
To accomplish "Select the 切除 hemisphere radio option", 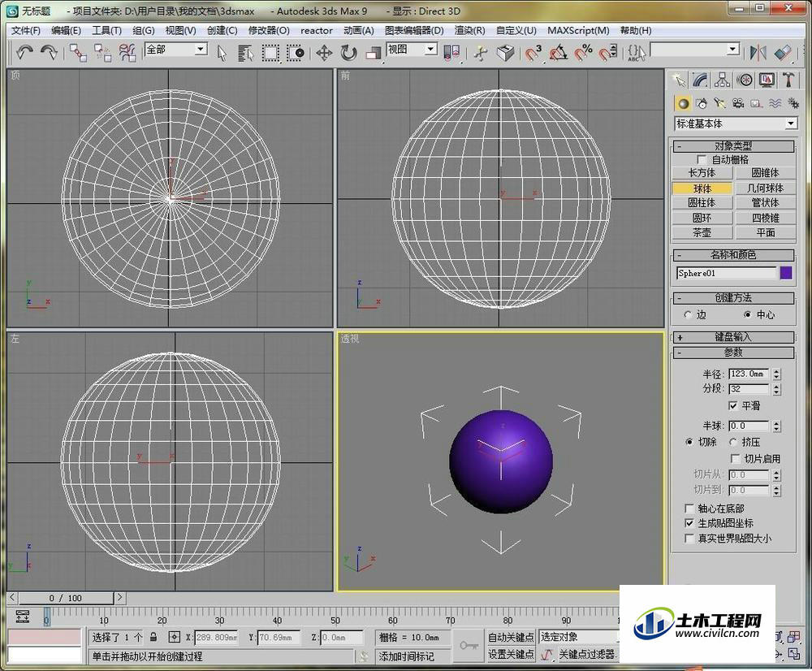I will (689, 442).
